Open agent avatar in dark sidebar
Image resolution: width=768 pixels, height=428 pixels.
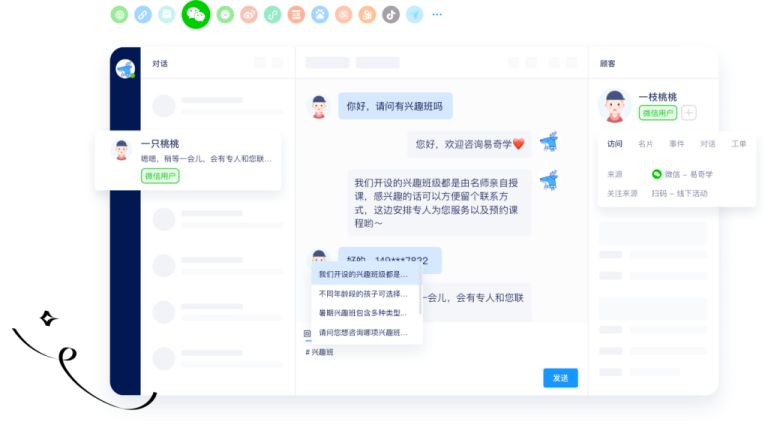click(125, 69)
